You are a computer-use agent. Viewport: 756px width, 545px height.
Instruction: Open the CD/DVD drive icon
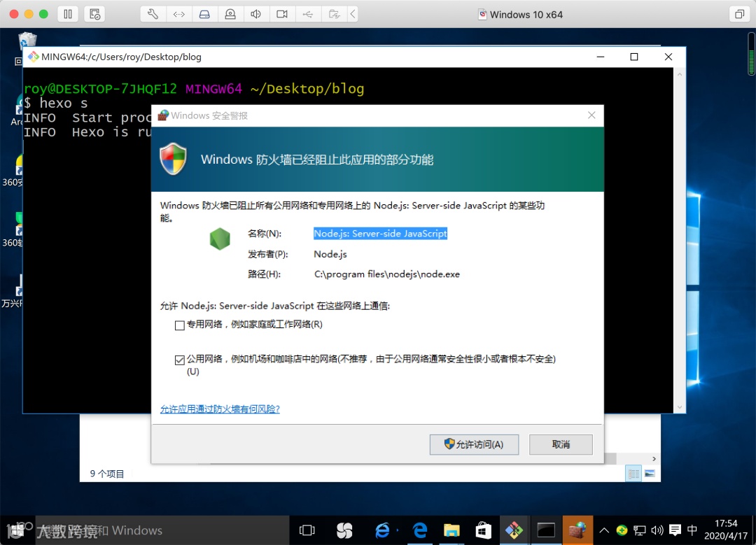tap(230, 14)
